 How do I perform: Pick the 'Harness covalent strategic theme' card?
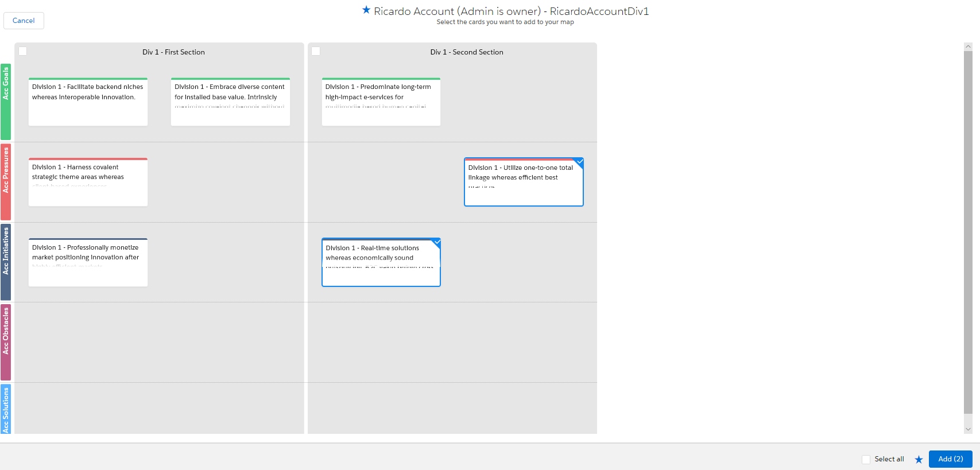(x=88, y=182)
